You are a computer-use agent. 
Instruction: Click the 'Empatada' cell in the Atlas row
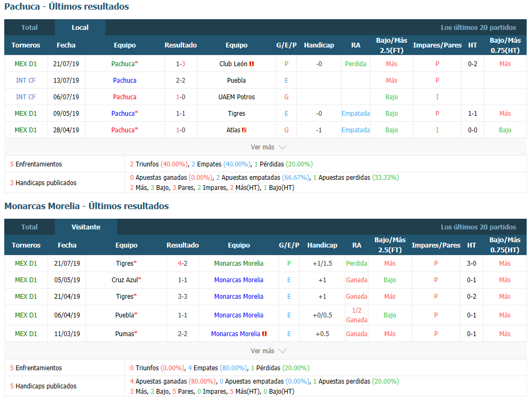[x=356, y=130]
